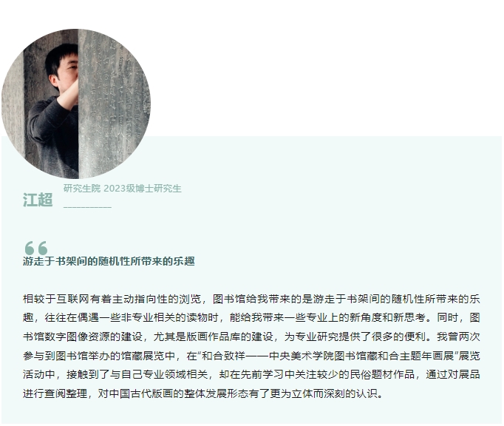
Task: Click the phrase 民俗题材作品
Action: click(382, 374)
